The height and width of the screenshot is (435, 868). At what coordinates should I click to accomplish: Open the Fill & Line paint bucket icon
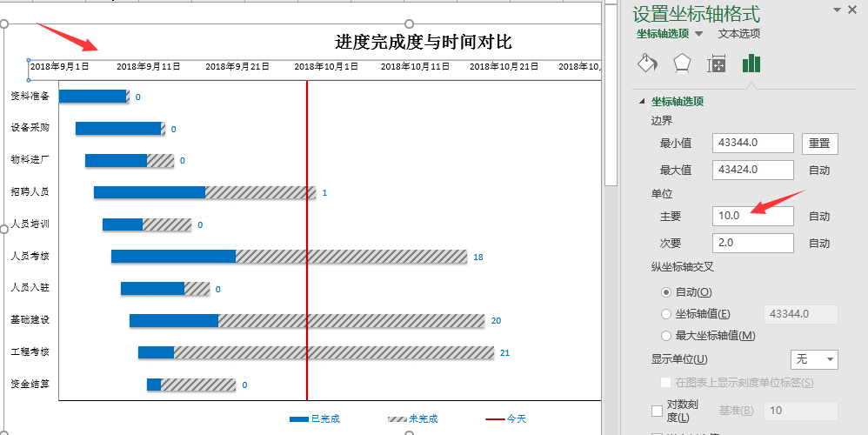click(647, 64)
